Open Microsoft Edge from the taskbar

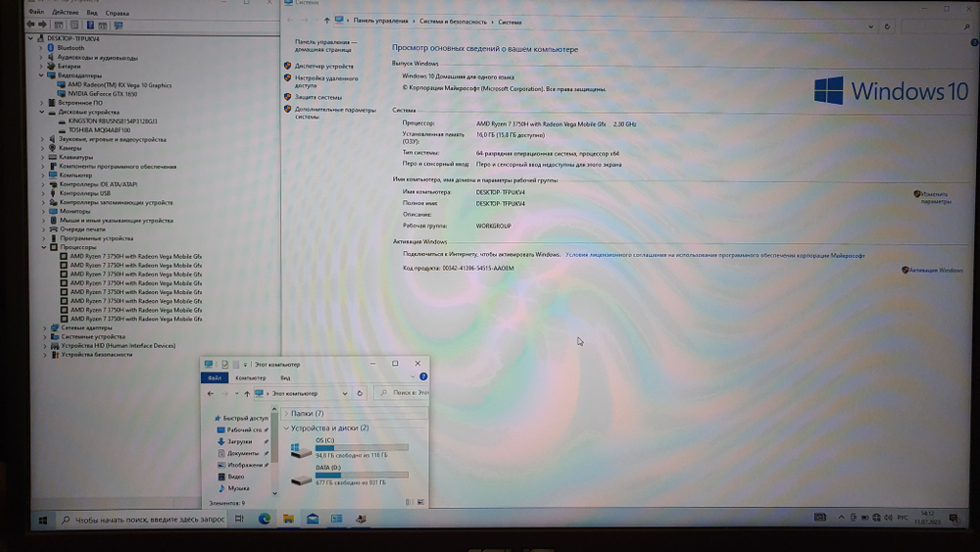(265, 519)
